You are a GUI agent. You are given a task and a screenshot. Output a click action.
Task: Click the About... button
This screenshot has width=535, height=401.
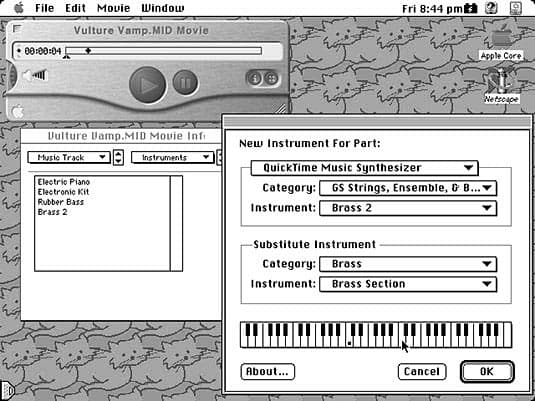pos(268,372)
